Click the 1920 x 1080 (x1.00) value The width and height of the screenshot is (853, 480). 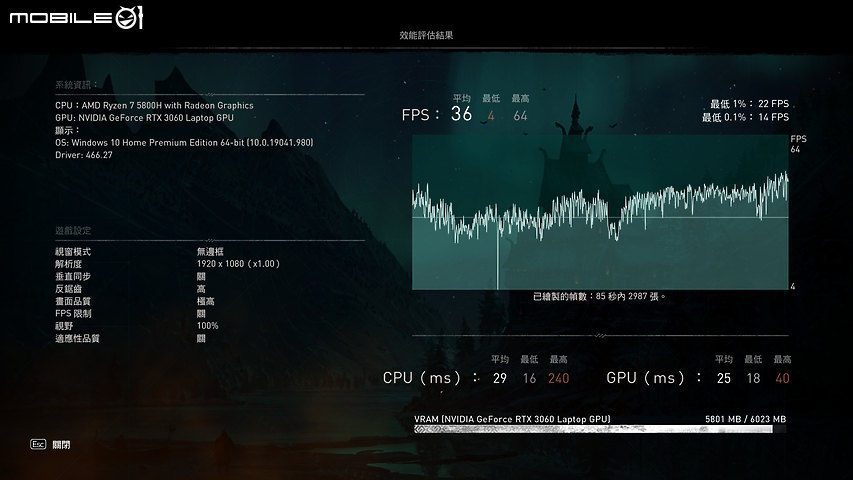click(x=238, y=264)
